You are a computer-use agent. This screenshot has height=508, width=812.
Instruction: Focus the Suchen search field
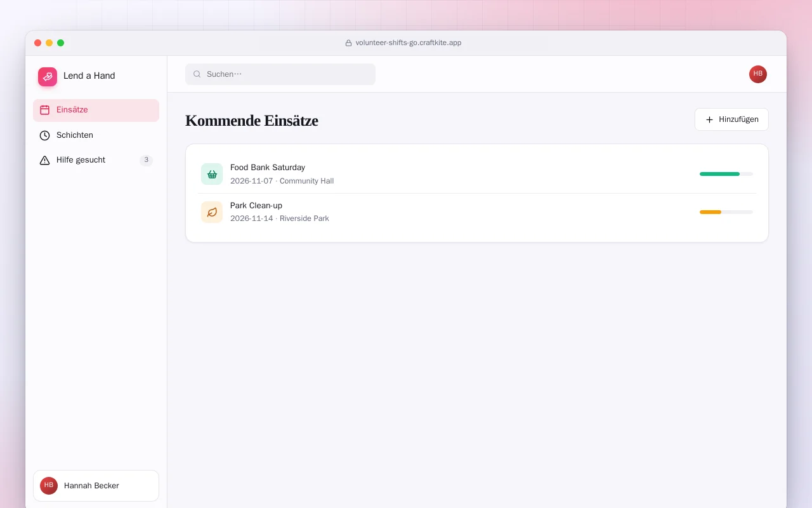(280, 74)
